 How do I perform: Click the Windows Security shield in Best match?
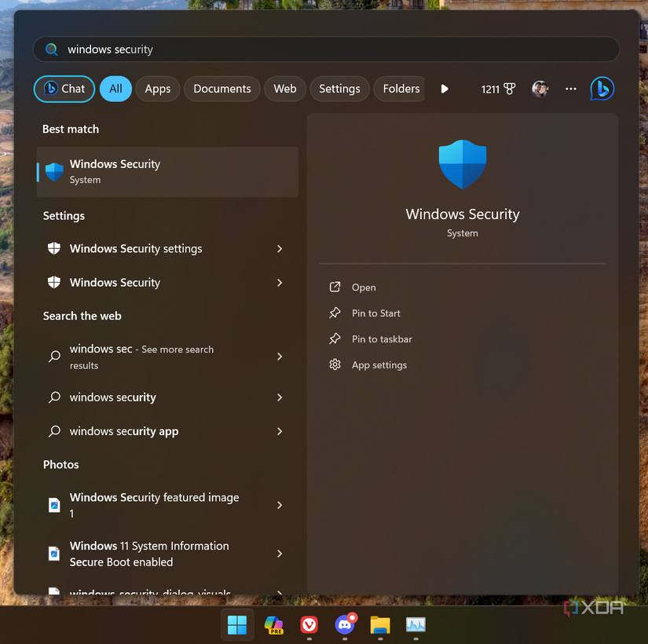pyautogui.click(x=54, y=171)
